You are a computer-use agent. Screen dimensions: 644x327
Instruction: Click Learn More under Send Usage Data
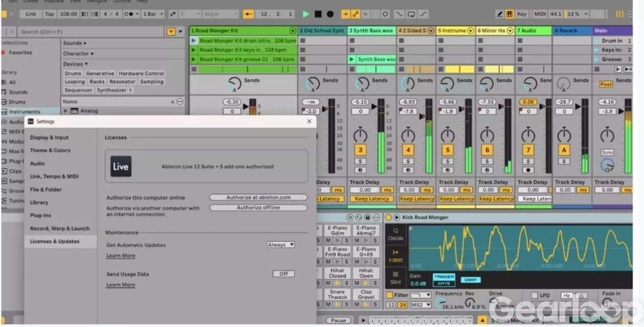tap(121, 285)
